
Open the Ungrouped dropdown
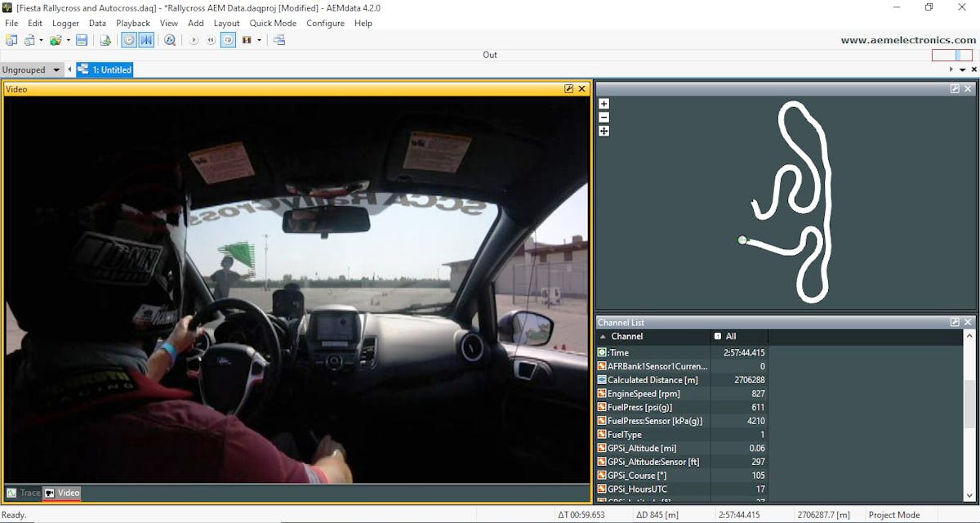pyautogui.click(x=32, y=70)
